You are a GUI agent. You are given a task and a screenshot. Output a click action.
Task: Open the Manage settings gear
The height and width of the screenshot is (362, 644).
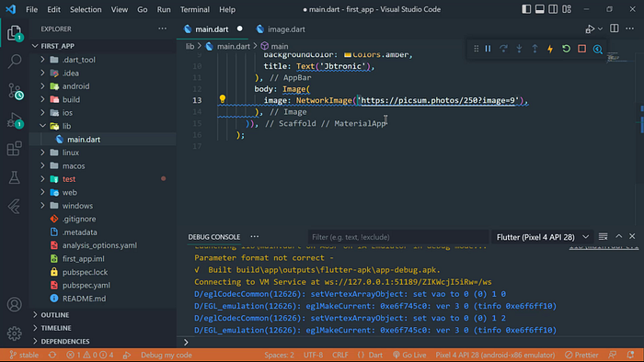tap(15, 334)
